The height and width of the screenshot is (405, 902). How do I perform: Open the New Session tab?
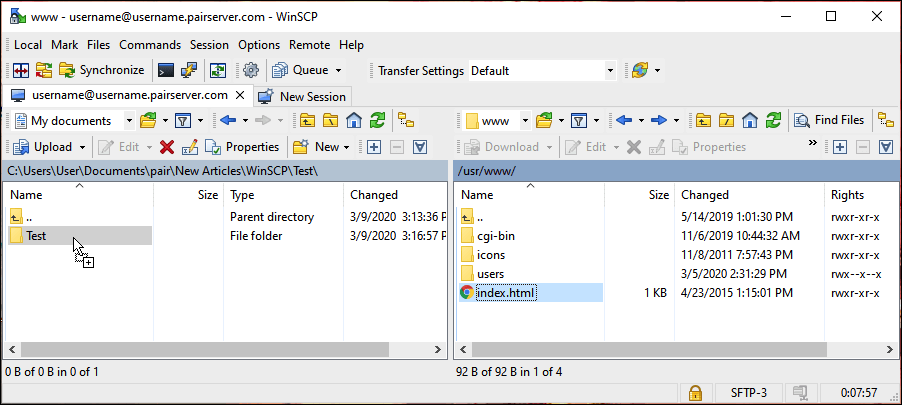pyautogui.click(x=303, y=97)
